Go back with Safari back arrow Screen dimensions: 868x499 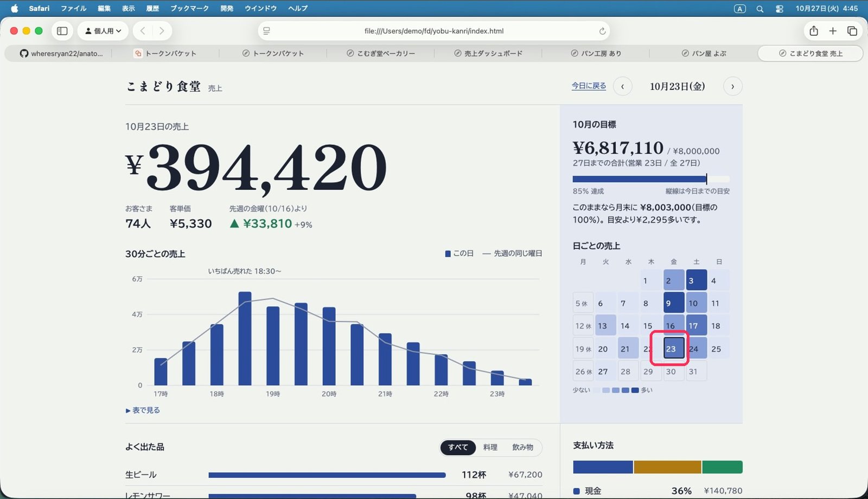point(143,31)
